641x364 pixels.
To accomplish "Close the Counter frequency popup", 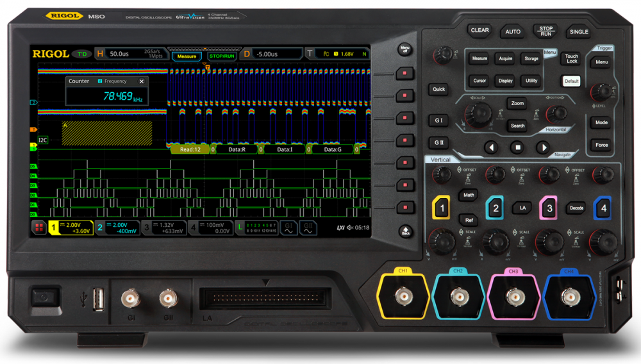I will [142, 81].
